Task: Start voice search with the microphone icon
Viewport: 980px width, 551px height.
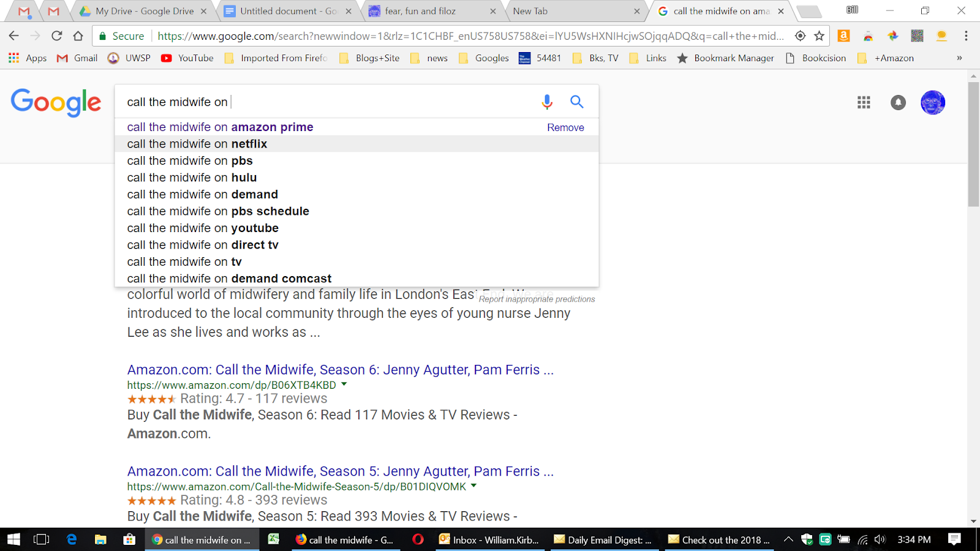Action: [x=547, y=102]
